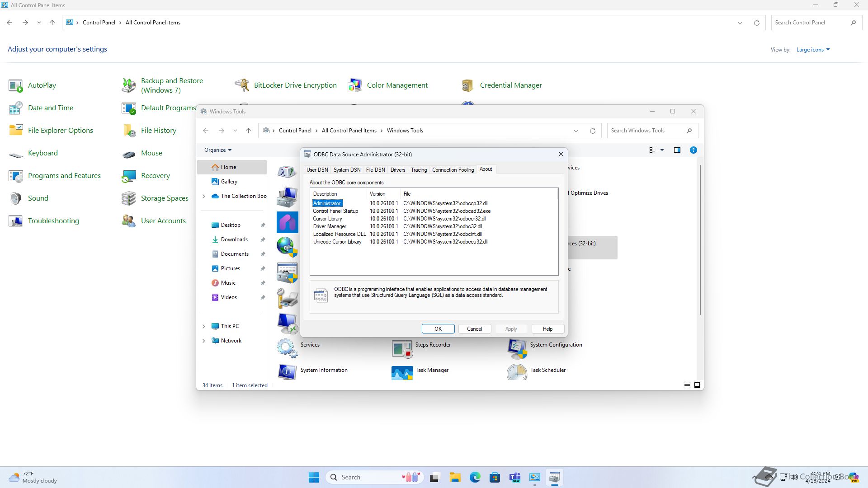Refresh Windows Tools folder view

tap(592, 131)
